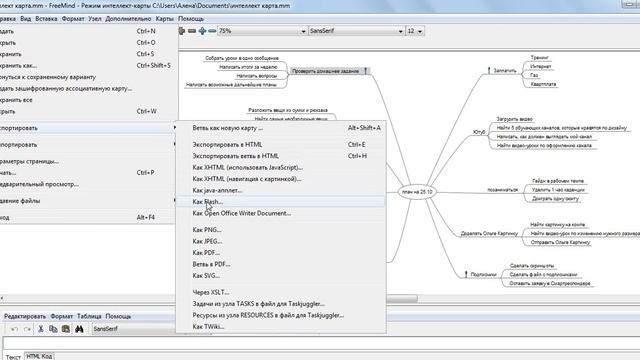640x360 pixels.
Task: Choose Как PDF export option
Action: pos(281,253)
